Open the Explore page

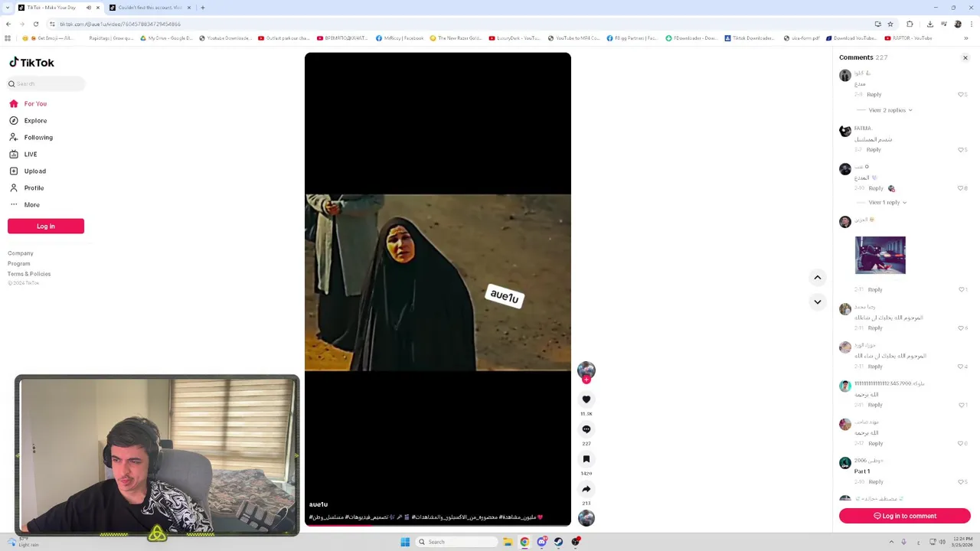click(x=28, y=120)
